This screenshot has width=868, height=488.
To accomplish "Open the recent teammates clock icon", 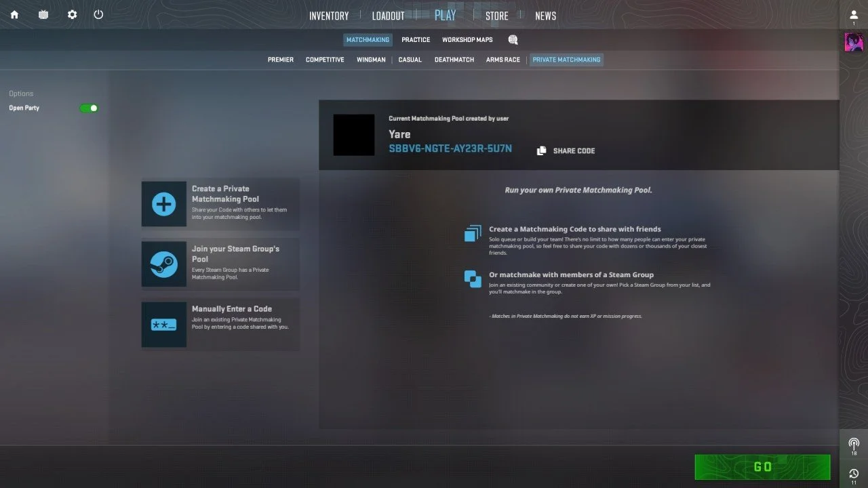I will [x=854, y=473].
